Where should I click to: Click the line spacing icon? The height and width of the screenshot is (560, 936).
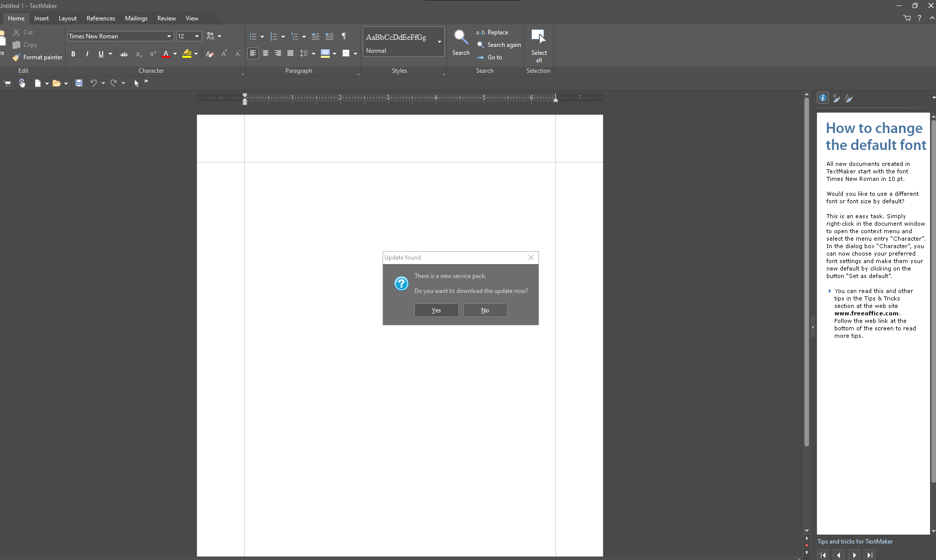point(304,53)
